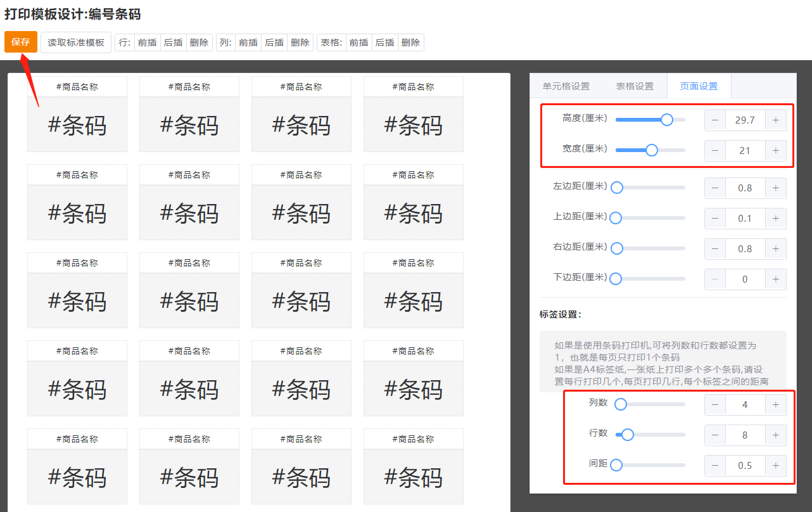Click the 右边距 value input field

click(x=745, y=249)
